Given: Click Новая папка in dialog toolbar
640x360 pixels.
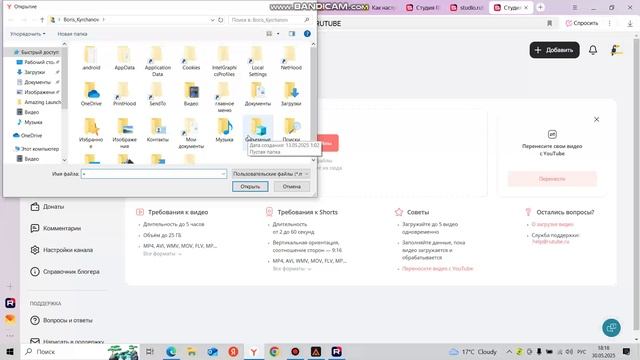Looking at the screenshot, I should click(x=72, y=34).
